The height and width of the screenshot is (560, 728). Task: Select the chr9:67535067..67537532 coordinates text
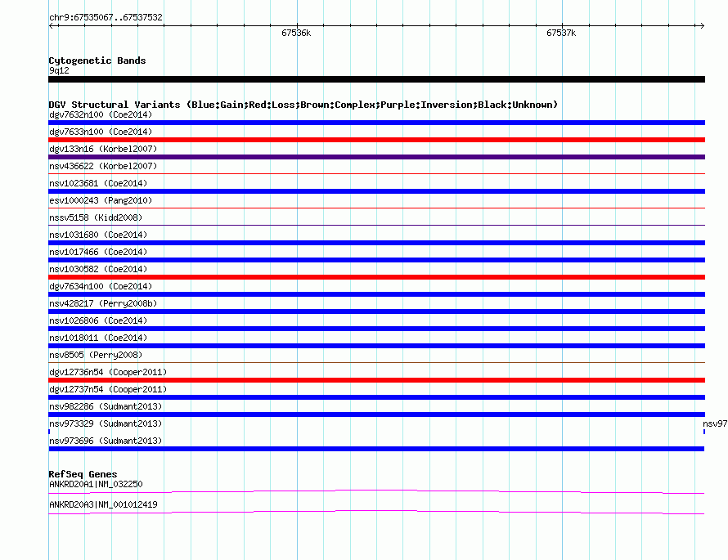tap(106, 18)
